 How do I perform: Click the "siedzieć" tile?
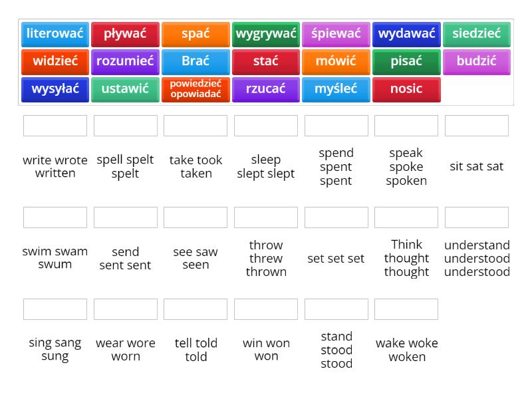click(x=477, y=33)
